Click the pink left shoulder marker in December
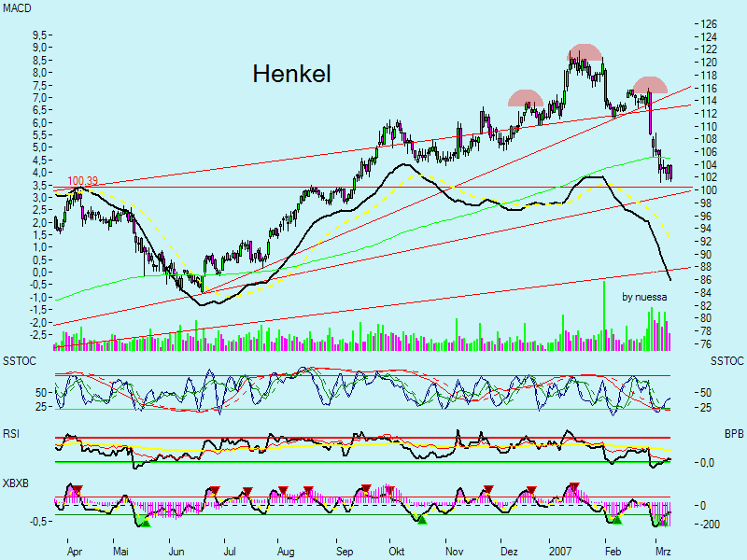Viewport: 747px width, 560px height. [526, 98]
